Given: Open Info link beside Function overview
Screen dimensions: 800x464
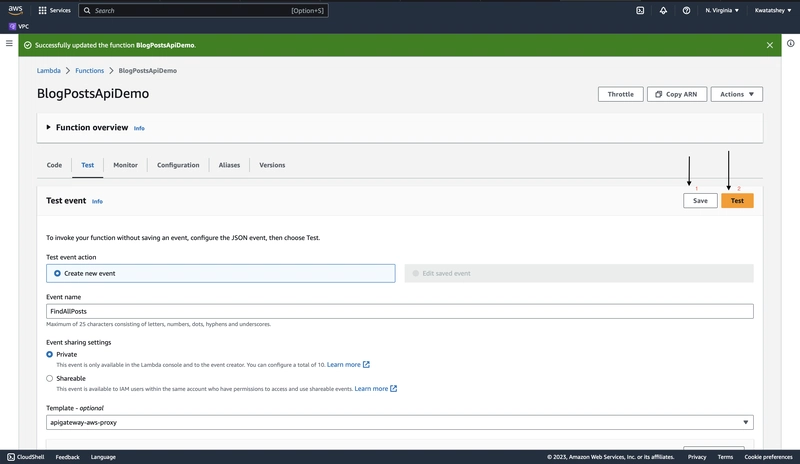Looking at the screenshot, I should [x=139, y=128].
